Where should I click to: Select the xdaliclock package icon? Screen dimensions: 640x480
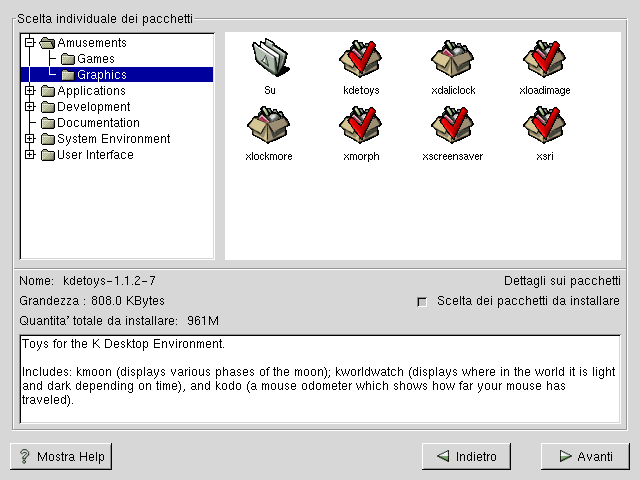453,60
